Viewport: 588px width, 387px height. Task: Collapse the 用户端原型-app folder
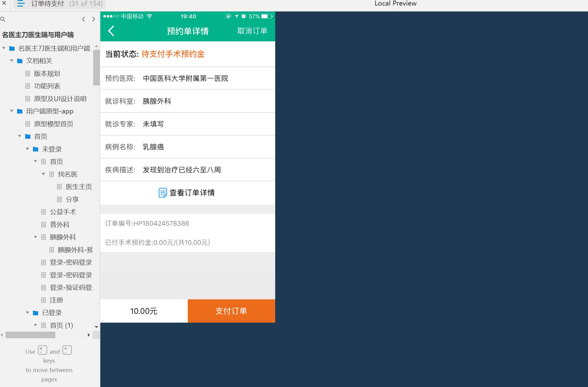tap(12, 111)
